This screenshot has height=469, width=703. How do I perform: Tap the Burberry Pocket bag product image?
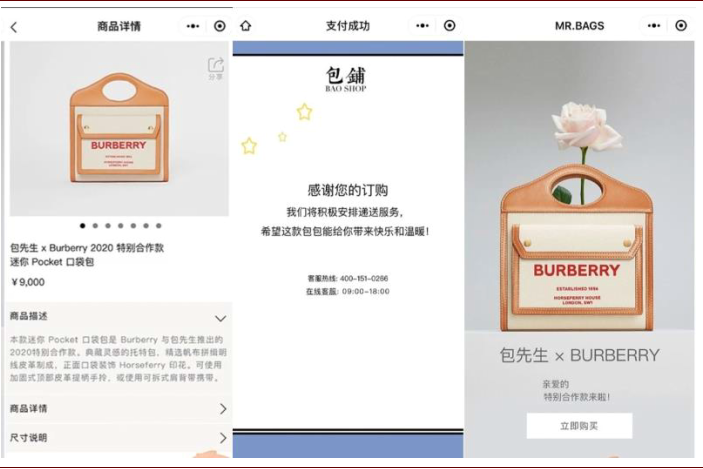[x=119, y=129]
